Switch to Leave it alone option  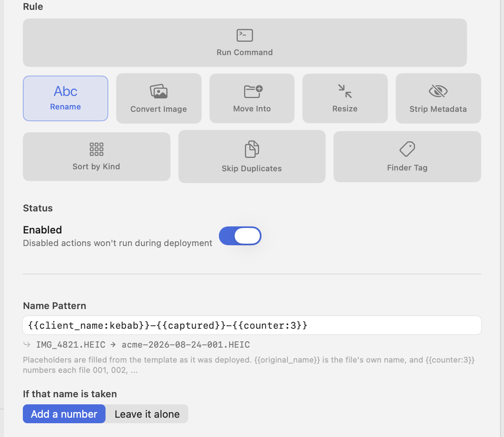pos(147,414)
